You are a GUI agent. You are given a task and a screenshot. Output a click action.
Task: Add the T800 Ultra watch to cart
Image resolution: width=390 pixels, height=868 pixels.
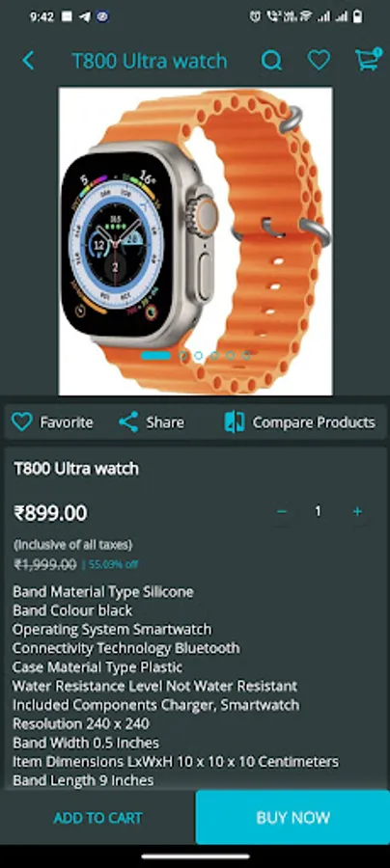[97, 818]
